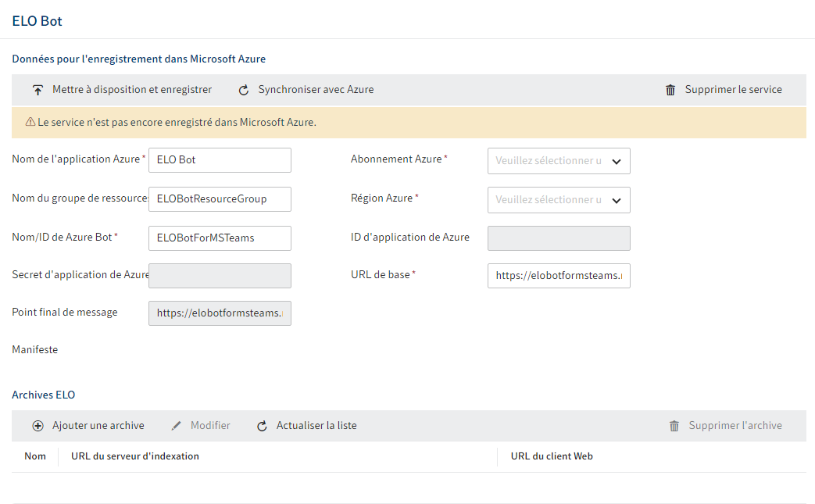Click the ELO Bot page title

(x=37, y=21)
